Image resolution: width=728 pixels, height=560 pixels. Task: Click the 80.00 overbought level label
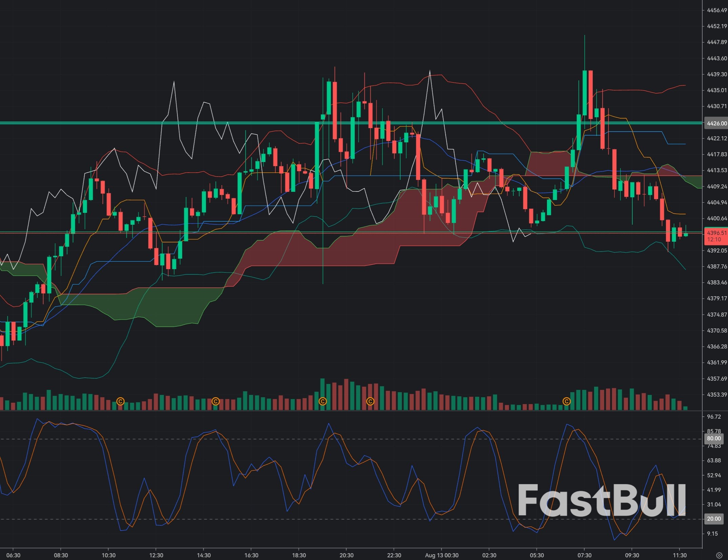714,438
